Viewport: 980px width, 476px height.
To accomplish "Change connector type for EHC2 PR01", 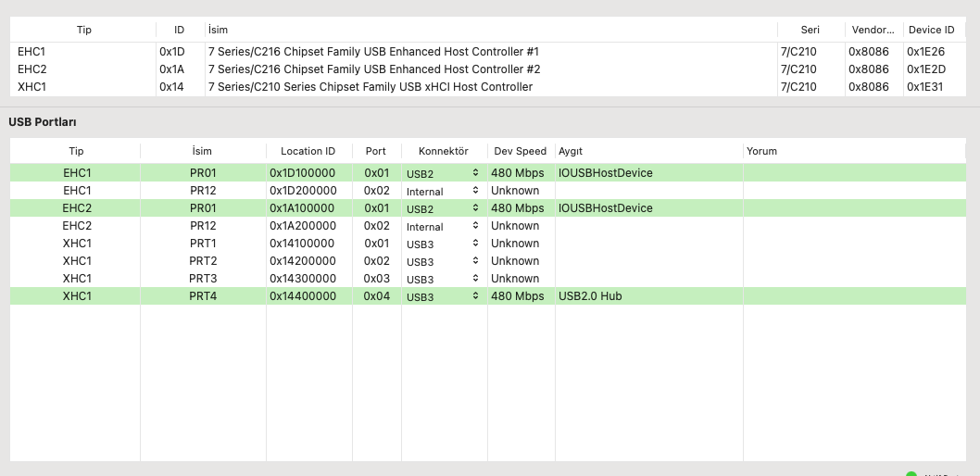I will coord(443,208).
